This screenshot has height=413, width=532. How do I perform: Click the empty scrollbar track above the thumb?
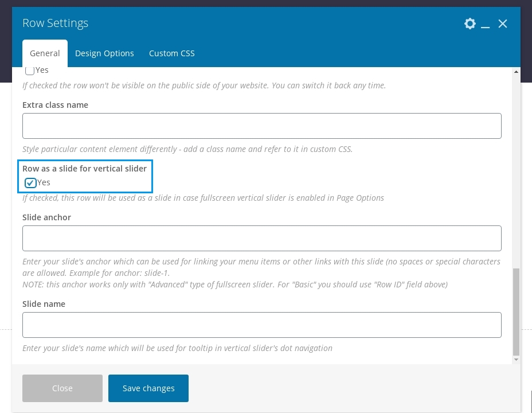pos(516,172)
